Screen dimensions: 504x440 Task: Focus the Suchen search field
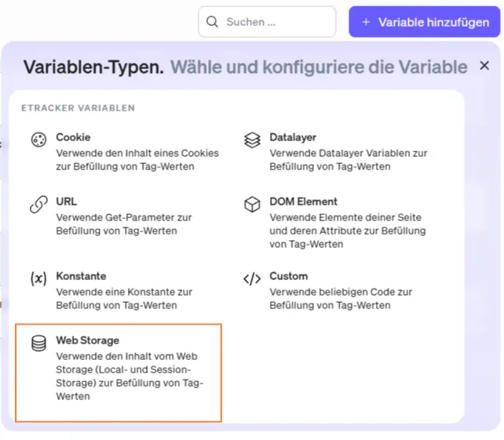[x=267, y=22]
